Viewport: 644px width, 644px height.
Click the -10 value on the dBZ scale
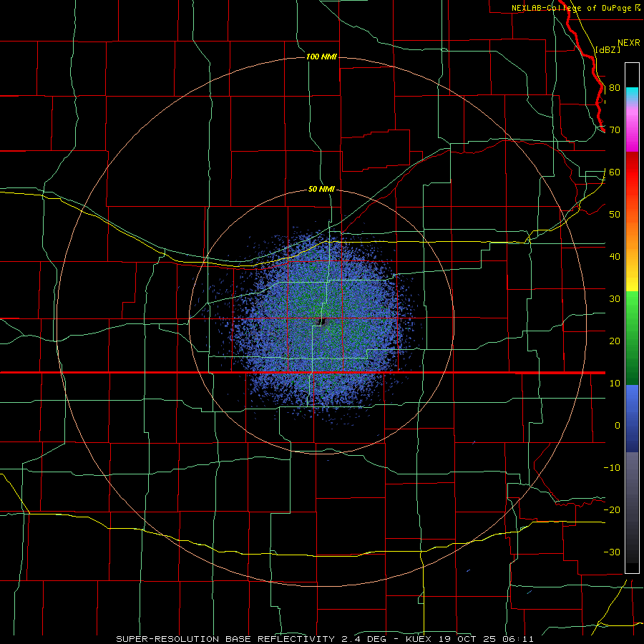click(x=612, y=467)
